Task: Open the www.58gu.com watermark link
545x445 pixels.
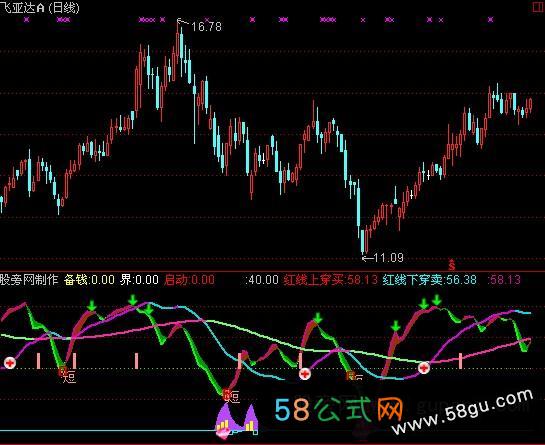Action: (x=463, y=411)
